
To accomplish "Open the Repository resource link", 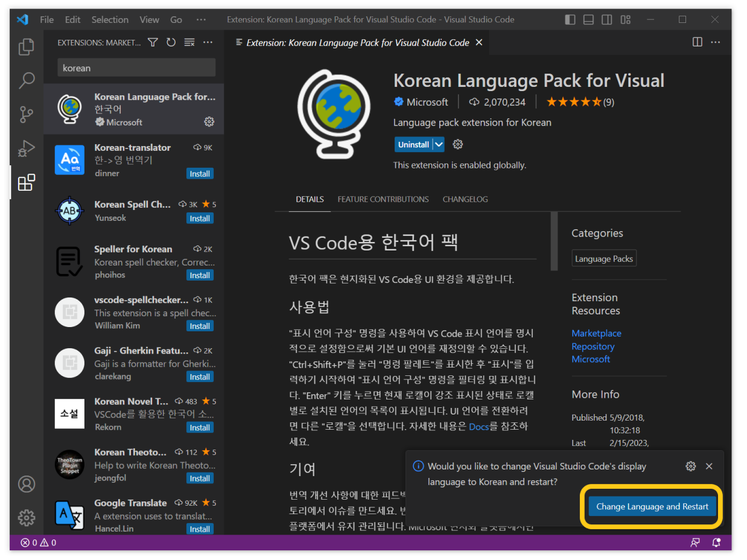I will pos(593,346).
